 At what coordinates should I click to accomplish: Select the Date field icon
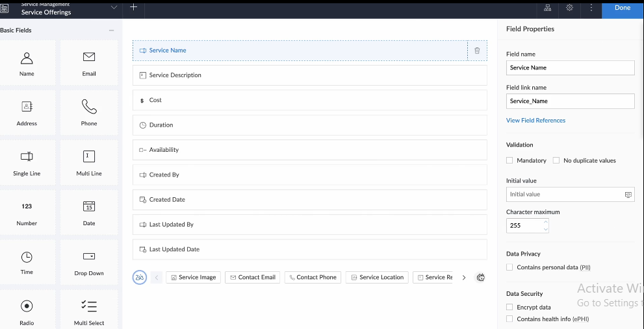pyautogui.click(x=89, y=212)
